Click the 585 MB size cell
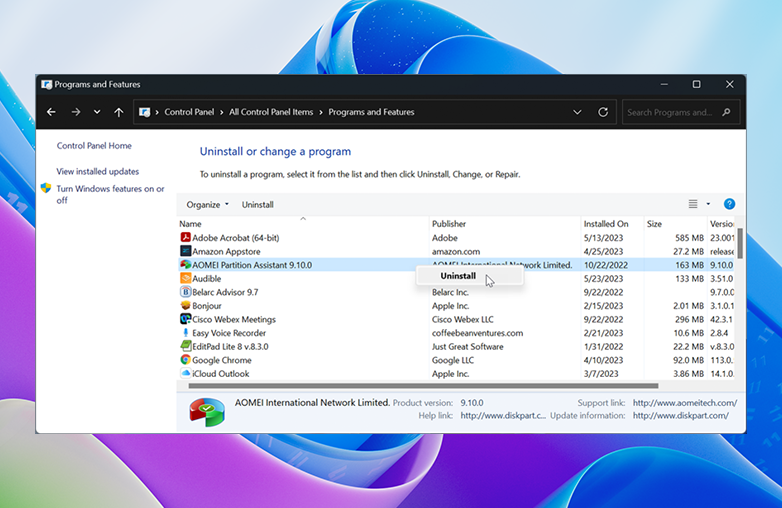The image size is (782, 508). coord(689,237)
